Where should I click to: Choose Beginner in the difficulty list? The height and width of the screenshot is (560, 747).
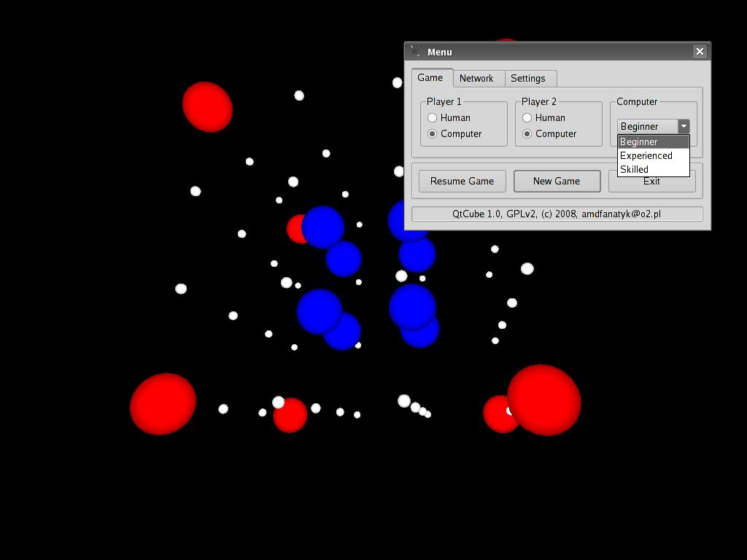click(653, 142)
